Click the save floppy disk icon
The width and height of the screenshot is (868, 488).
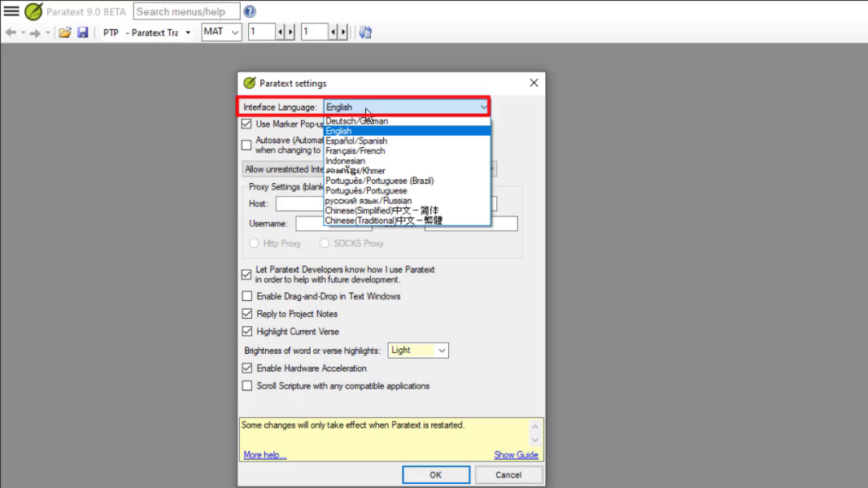82,33
